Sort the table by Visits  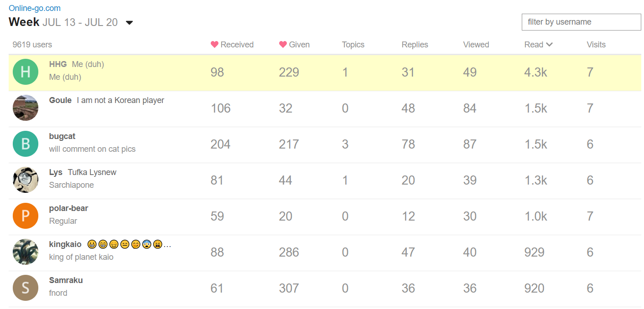click(x=596, y=45)
